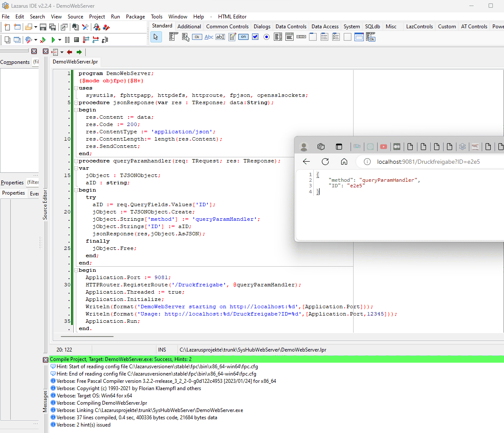Image resolution: width=504 pixels, height=433 pixels.
Task: Pick the TToggleBox on component icon
Action: [x=243, y=37]
